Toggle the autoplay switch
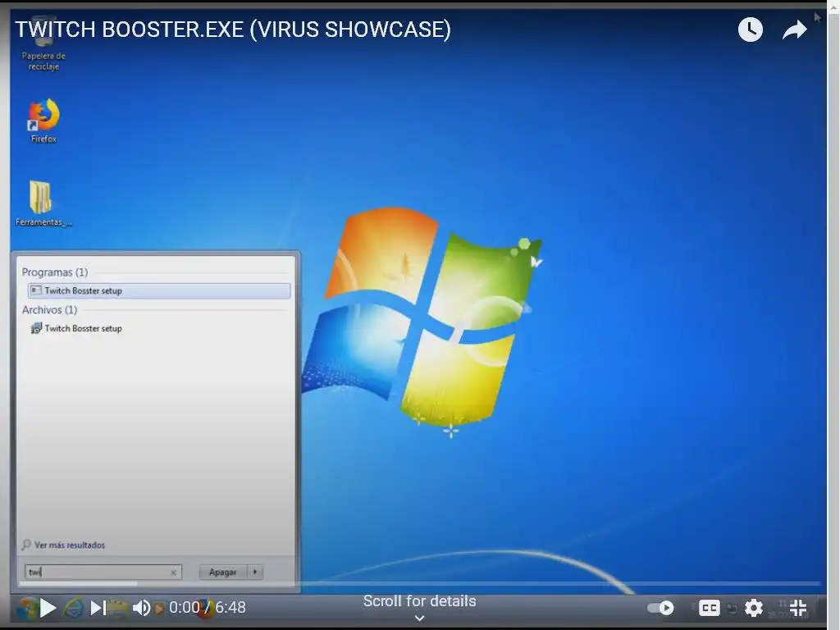Image resolution: width=840 pixels, height=630 pixels. (x=660, y=608)
